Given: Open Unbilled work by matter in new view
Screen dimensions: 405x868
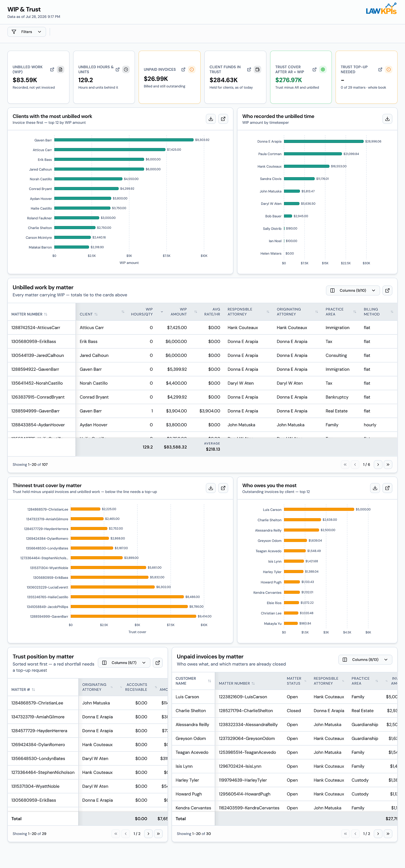Looking at the screenshot, I should point(387,290).
